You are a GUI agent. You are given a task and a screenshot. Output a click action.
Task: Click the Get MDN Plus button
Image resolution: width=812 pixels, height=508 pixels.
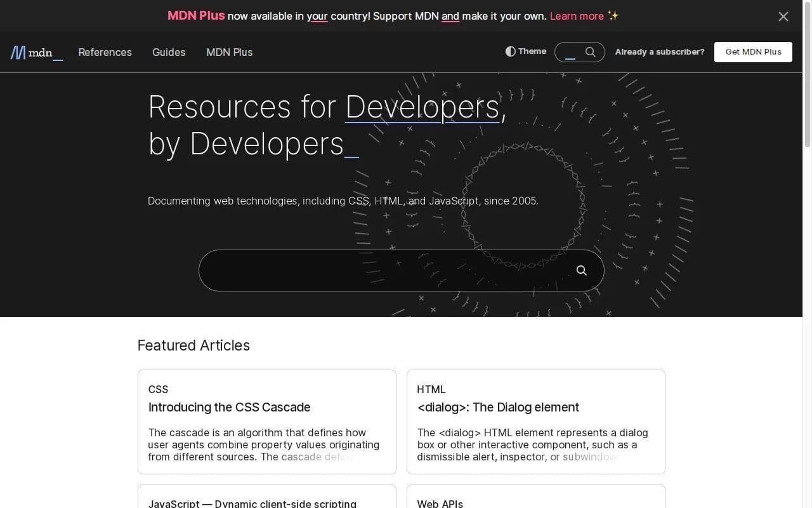click(x=753, y=52)
